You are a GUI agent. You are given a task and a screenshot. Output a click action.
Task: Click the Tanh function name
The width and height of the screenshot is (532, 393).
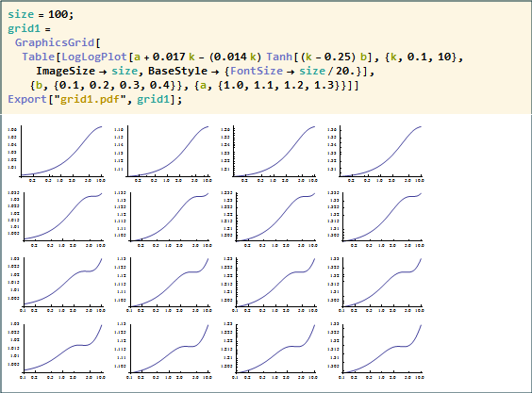(279, 57)
